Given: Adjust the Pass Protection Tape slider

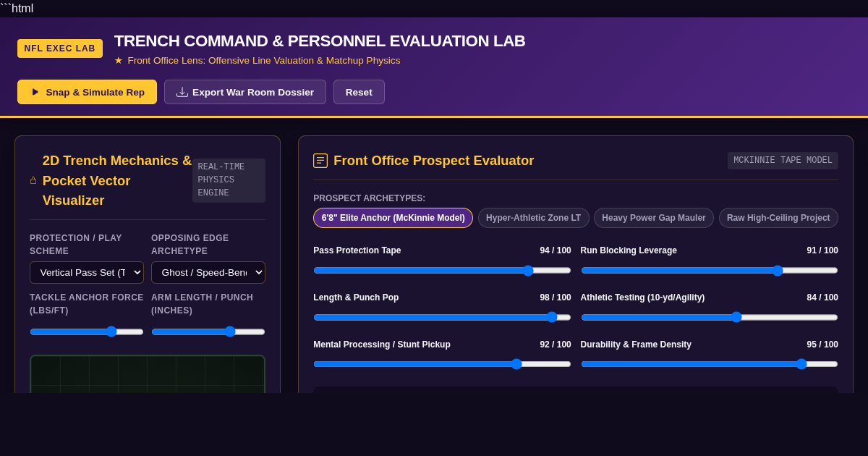Looking at the screenshot, I should 442,271.
